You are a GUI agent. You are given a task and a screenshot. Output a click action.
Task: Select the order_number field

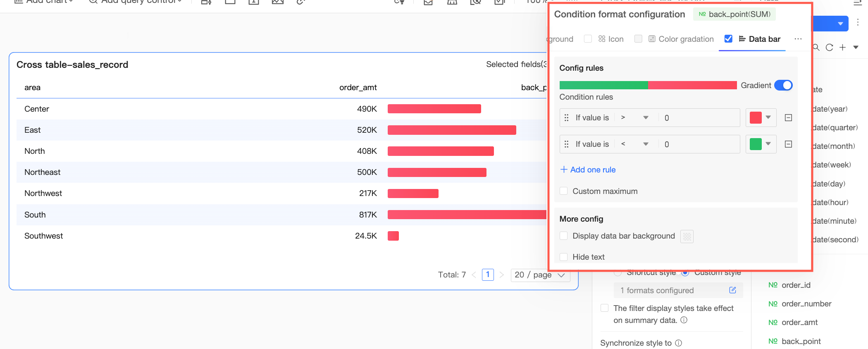pyautogui.click(x=806, y=304)
